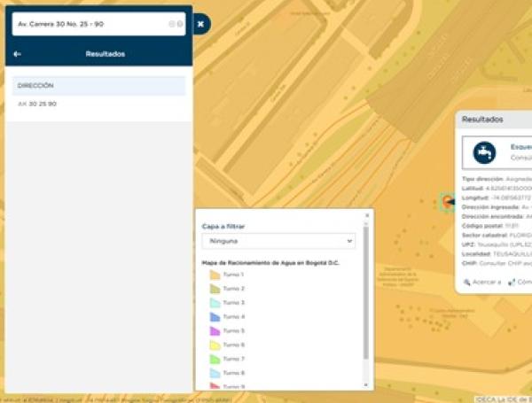Click the Turno 4 blue legend icon
532x403 pixels.
point(214,317)
